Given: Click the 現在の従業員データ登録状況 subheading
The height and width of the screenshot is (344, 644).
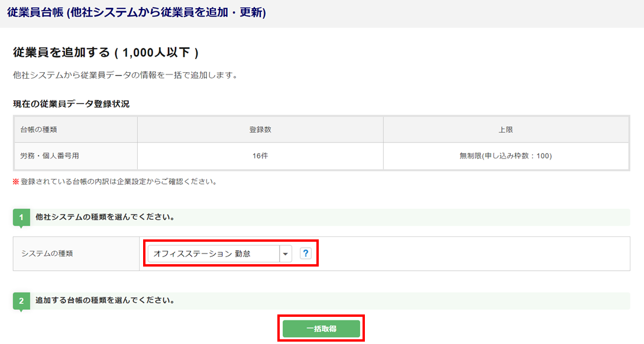Looking at the screenshot, I should point(71,104).
